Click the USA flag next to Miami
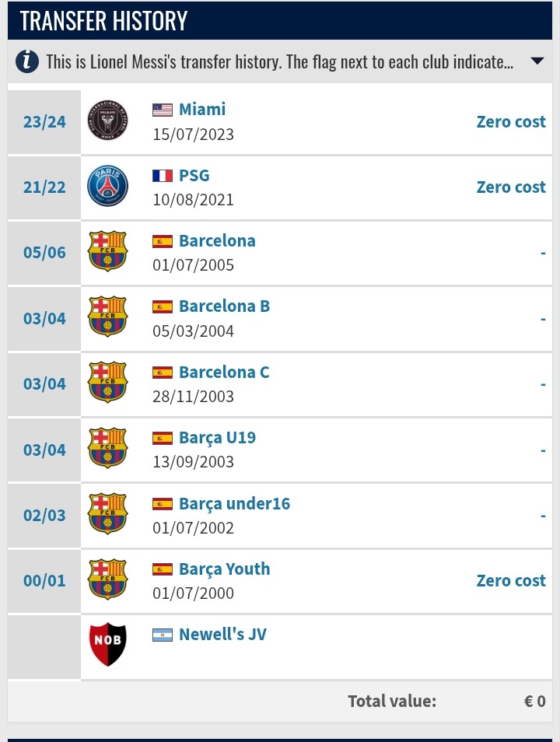 tap(162, 110)
